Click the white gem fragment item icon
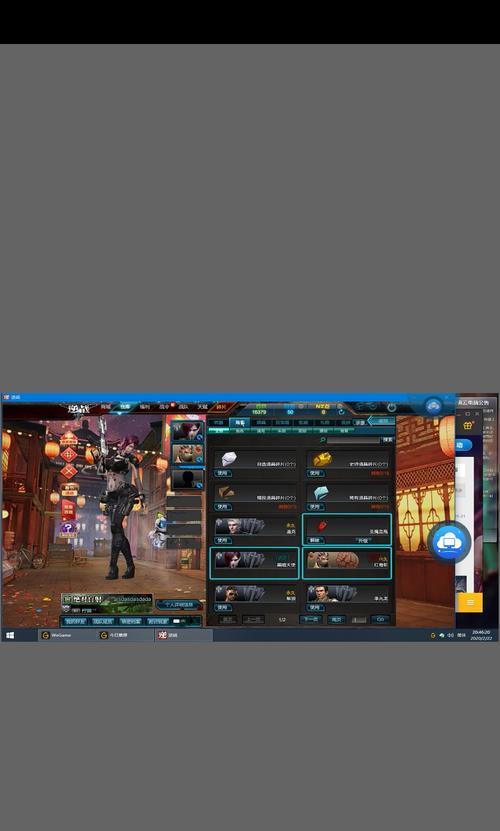The image size is (500, 831). (229, 459)
